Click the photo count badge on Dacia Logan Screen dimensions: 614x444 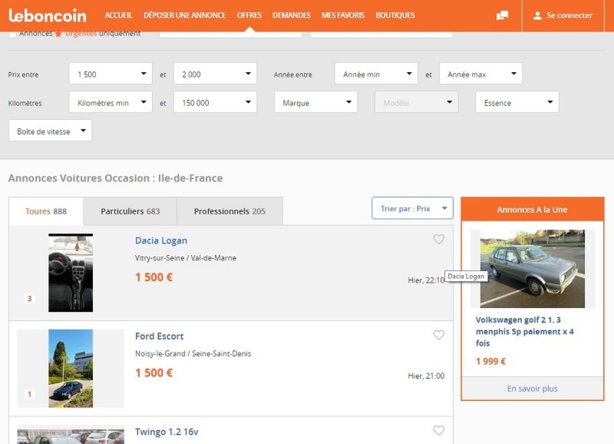point(29,298)
